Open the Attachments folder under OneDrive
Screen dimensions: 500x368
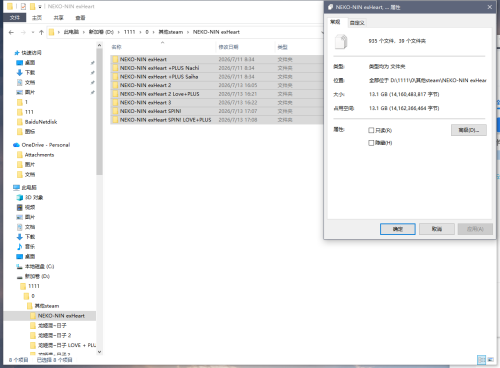pos(39,155)
